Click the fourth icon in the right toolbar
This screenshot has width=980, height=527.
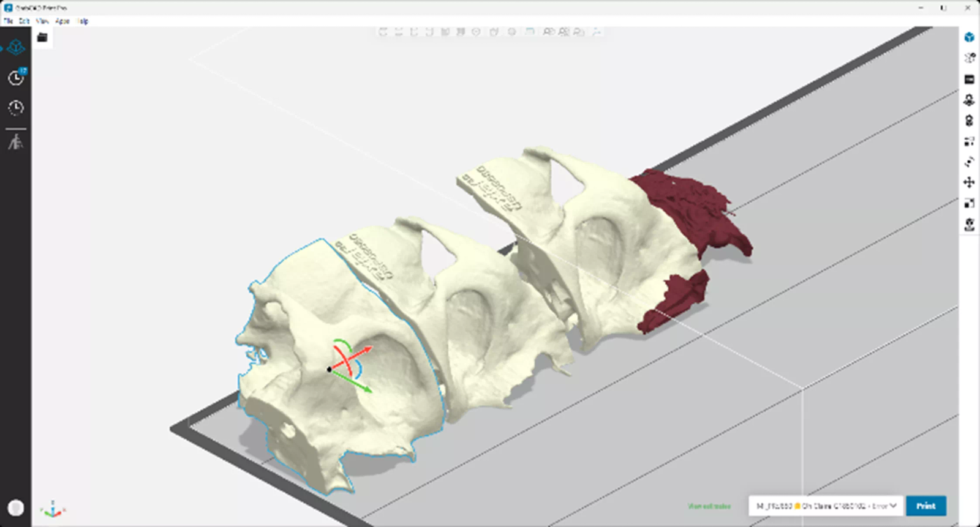[969, 100]
